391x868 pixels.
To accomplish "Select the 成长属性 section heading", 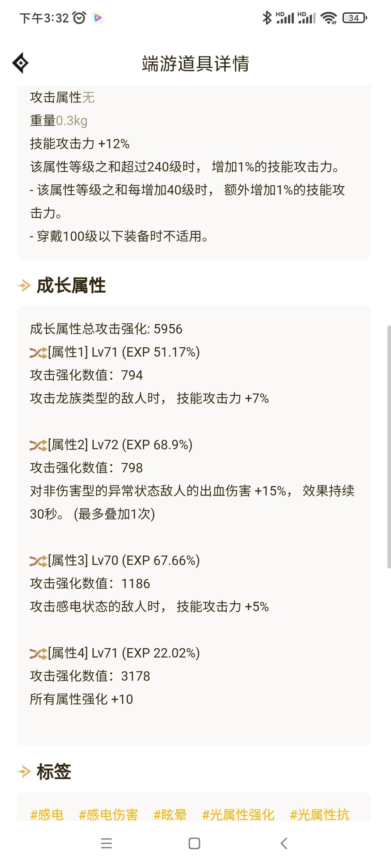I will pos(71,286).
